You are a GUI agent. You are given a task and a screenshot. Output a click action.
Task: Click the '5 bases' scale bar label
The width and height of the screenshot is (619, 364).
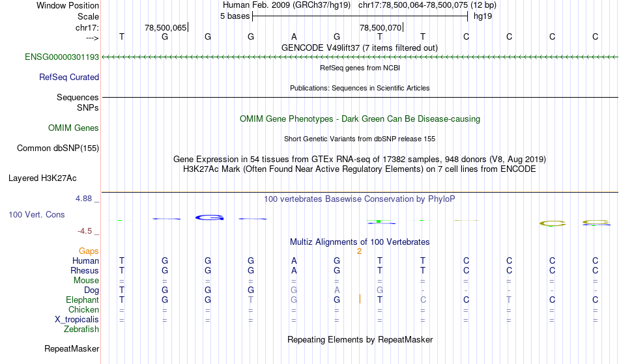[235, 16]
